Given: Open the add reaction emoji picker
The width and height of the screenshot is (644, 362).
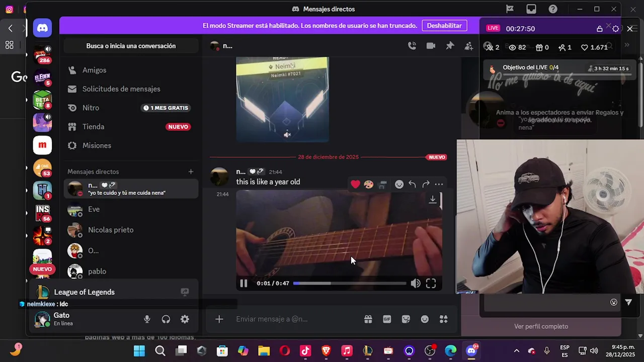Looking at the screenshot, I should coord(399,185).
